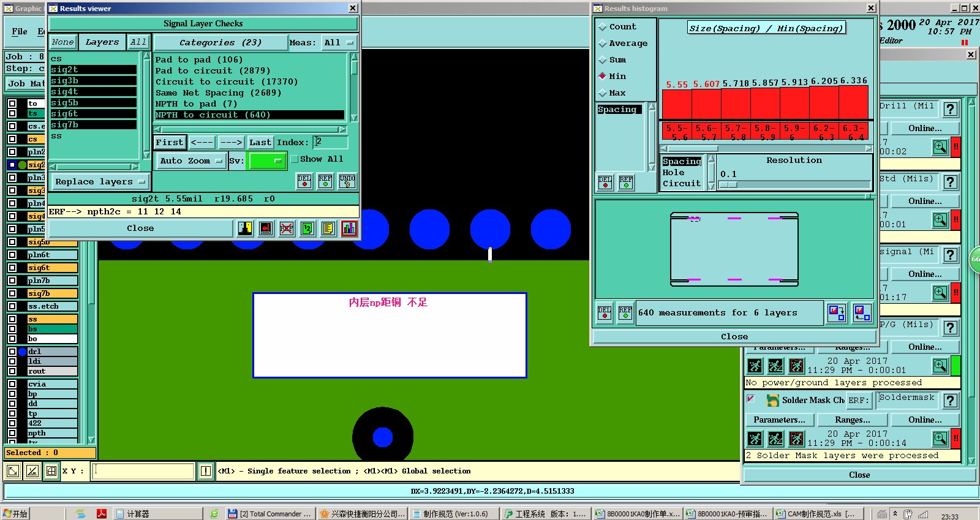Click the zoom-home icon in editor status bar
The width and height of the screenshot is (980, 520).
(12, 471)
